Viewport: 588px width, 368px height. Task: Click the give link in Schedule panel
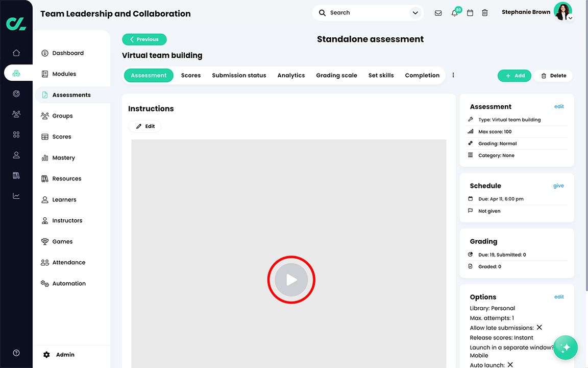tap(558, 186)
